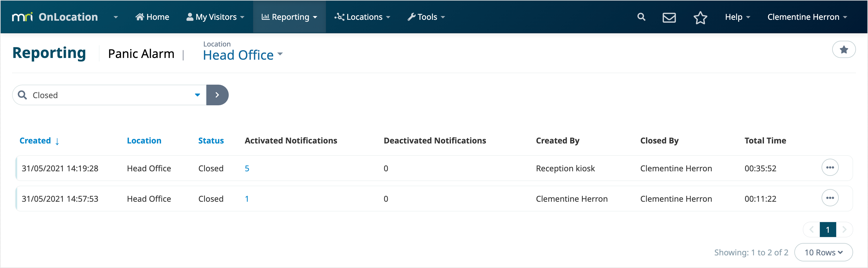This screenshot has height=268, width=868.
Task: Go to previous results page
Action: pos(812,230)
